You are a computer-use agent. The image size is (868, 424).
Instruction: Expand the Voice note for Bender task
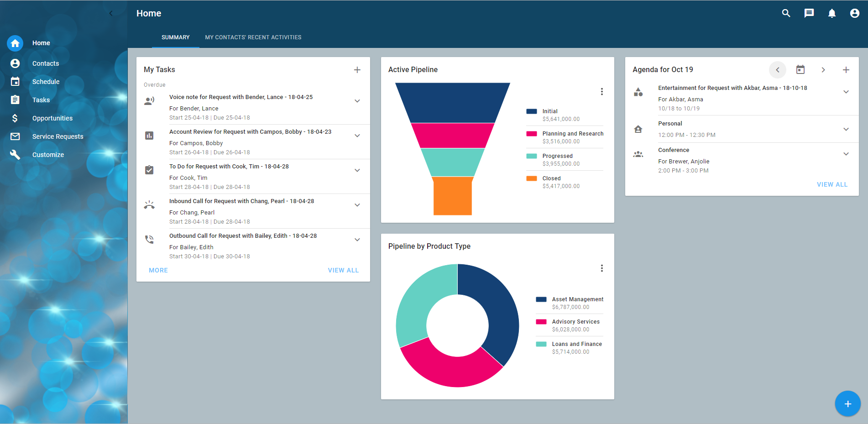pos(357,101)
